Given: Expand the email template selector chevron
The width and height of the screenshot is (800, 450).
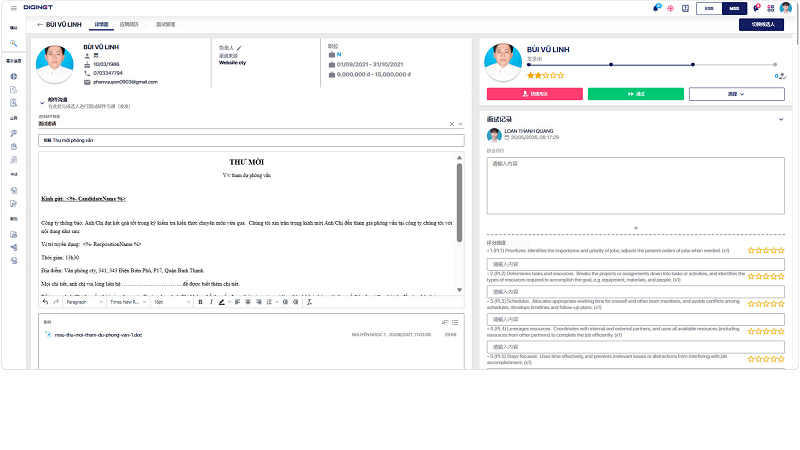Looking at the screenshot, I should [x=460, y=124].
